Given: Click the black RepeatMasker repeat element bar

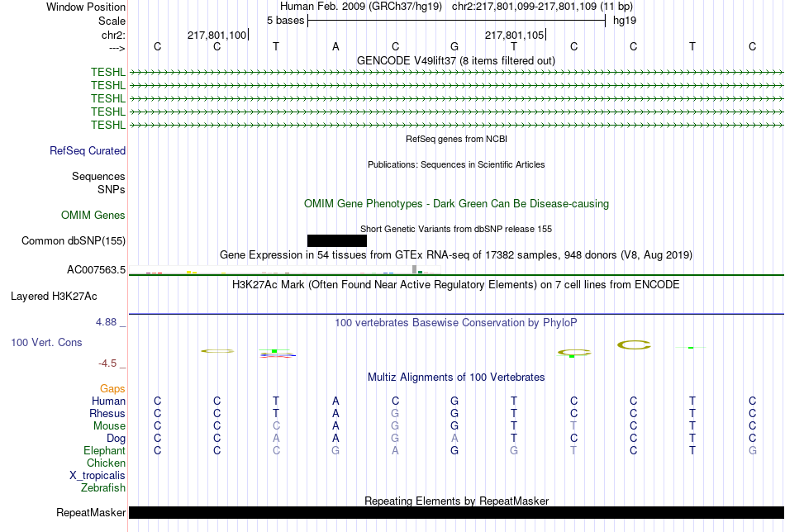Looking at the screenshot, I should click(456, 512).
